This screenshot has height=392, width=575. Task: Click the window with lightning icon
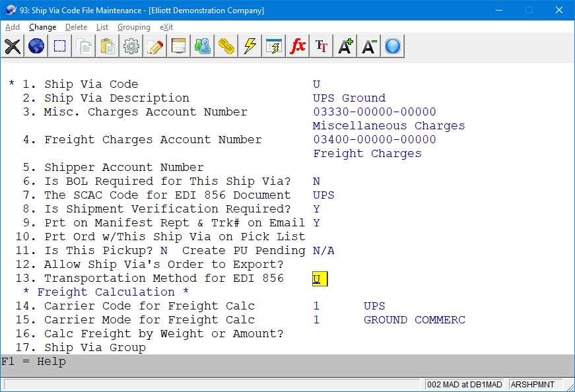click(x=273, y=46)
